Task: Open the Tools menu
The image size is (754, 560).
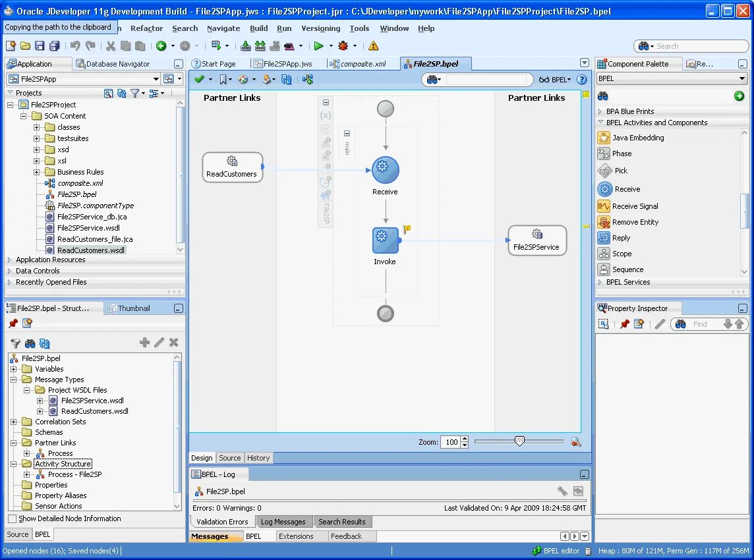Action: [x=359, y=28]
